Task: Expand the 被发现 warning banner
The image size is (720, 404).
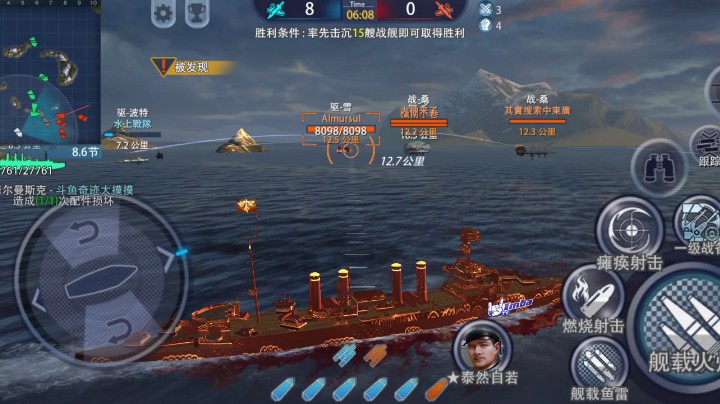Action: pyautogui.click(x=192, y=67)
